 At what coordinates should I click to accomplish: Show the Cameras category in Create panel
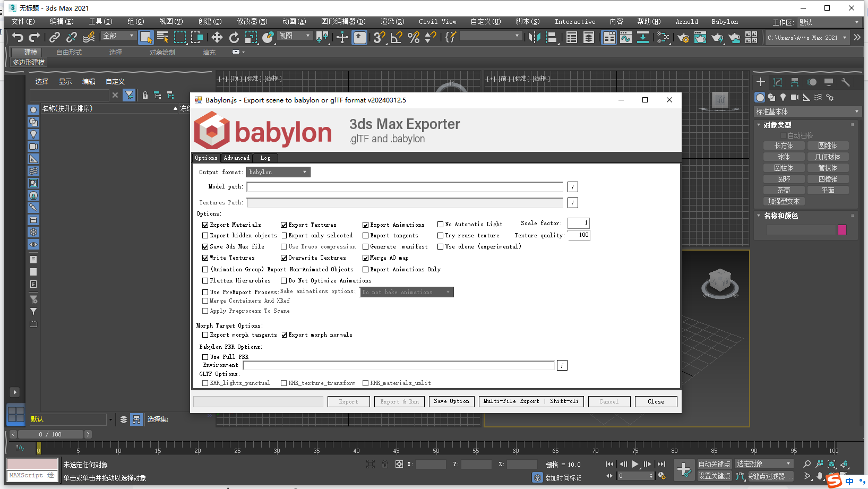click(x=795, y=98)
